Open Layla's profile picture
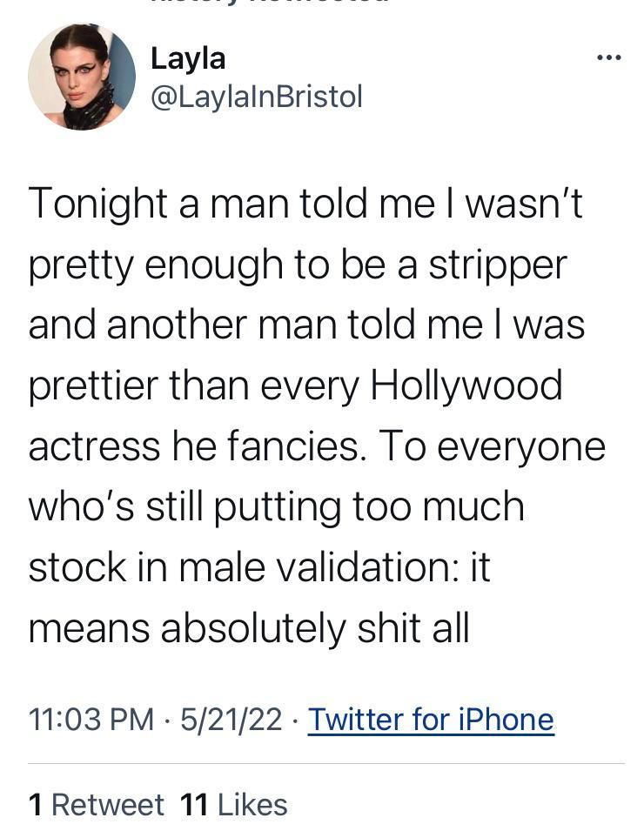Viewport: 644px width, 831px height. (82, 77)
